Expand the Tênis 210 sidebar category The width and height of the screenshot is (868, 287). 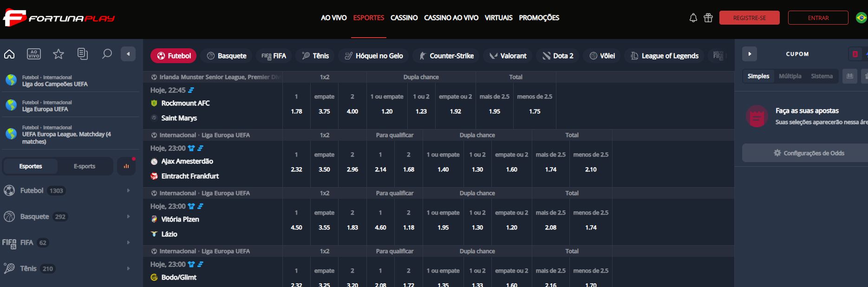click(x=70, y=268)
